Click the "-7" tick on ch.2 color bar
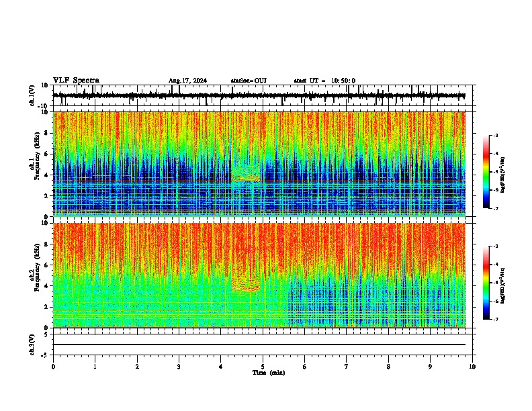Viewport: 532px width, 411px height. tap(495, 319)
